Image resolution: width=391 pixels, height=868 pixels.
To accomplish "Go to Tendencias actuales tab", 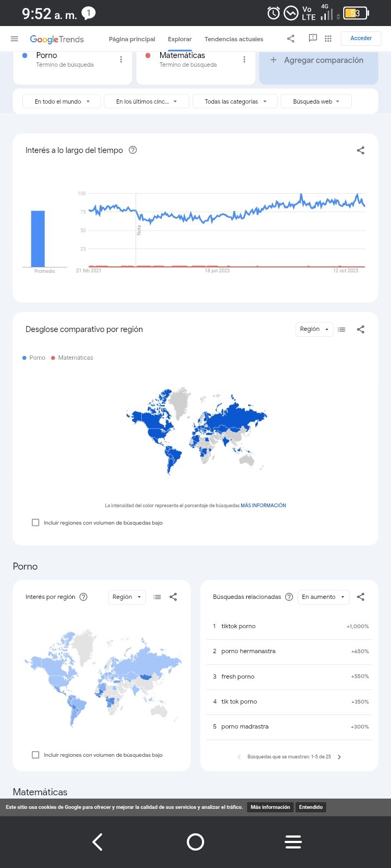I will [x=234, y=39].
